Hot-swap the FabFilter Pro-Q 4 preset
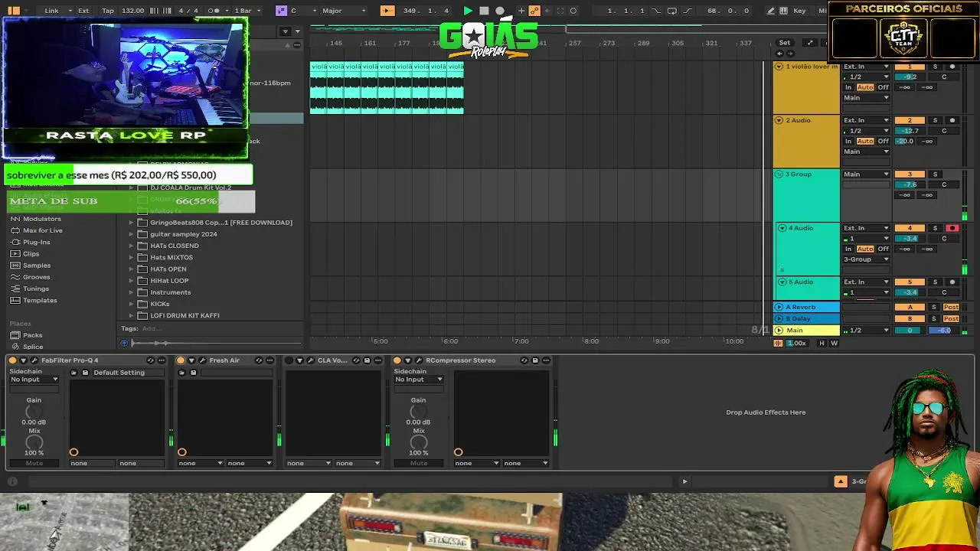Screen dimensions: 980x551 point(150,360)
